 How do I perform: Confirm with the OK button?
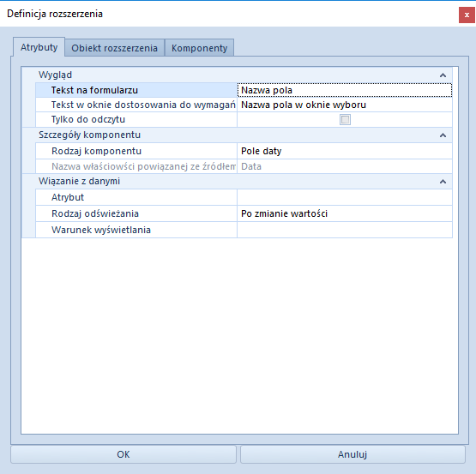click(124, 454)
